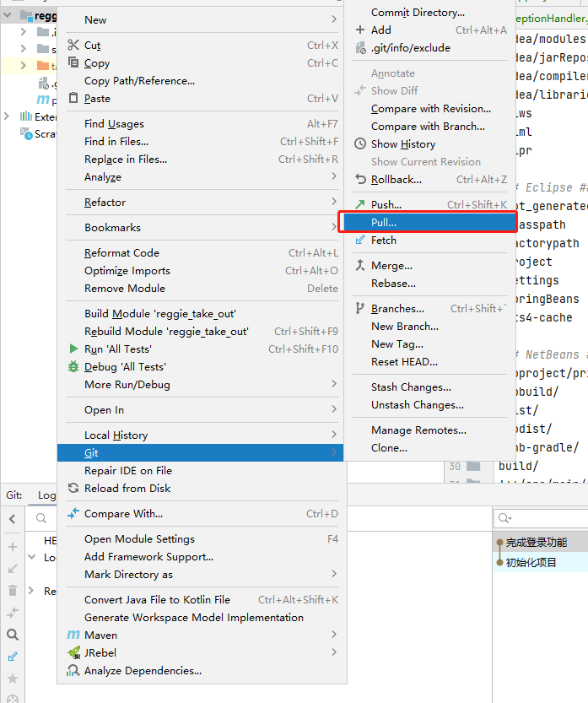Select Optimize Imports menu item

point(202,270)
